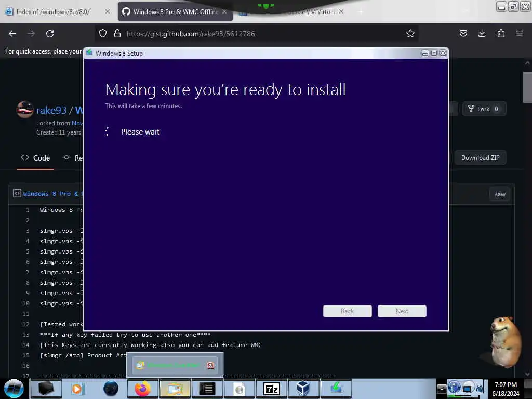This screenshot has width=532, height=399.
Task: Open the black folder taskbar icon
Action: click(46, 389)
